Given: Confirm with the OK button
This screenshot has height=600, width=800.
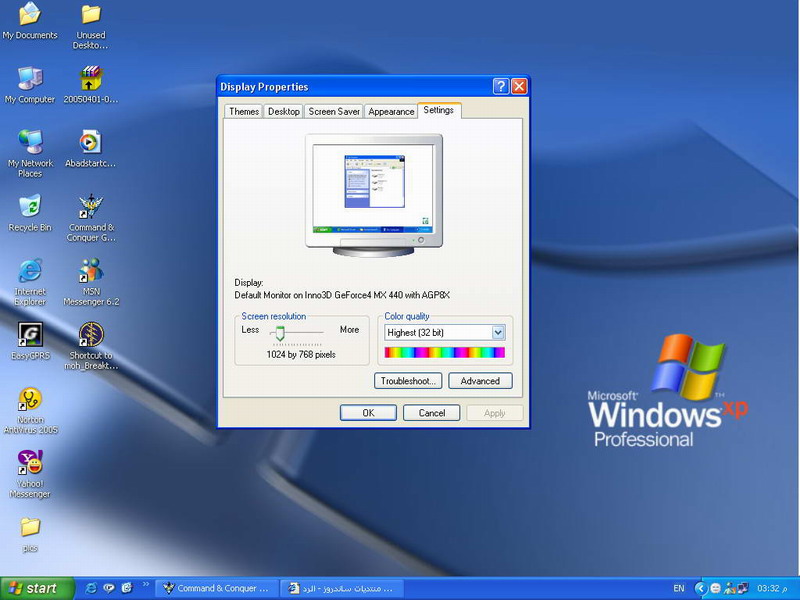Looking at the screenshot, I should pyautogui.click(x=368, y=413).
